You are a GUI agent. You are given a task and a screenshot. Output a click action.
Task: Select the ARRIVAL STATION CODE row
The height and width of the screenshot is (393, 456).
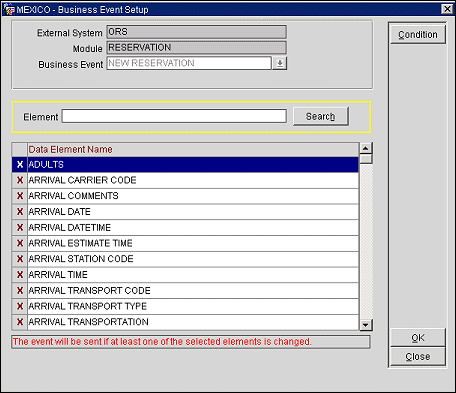point(193,259)
